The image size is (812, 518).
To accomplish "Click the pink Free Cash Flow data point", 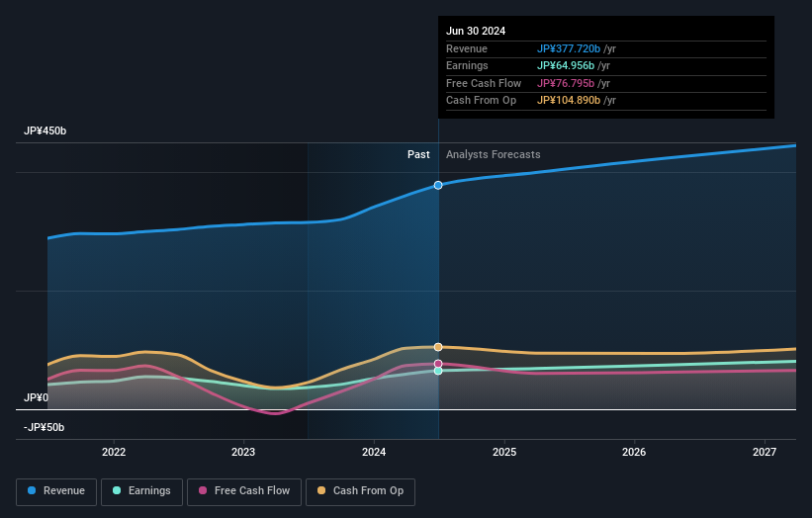I will click(438, 364).
